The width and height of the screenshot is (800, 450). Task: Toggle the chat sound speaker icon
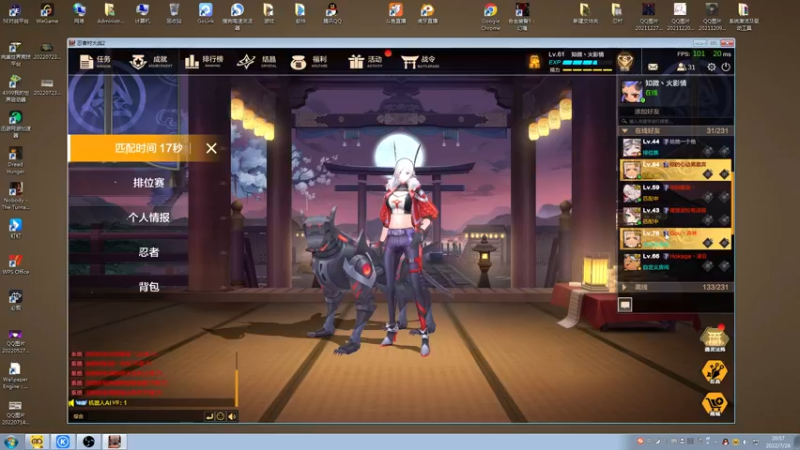coord(232,416)
